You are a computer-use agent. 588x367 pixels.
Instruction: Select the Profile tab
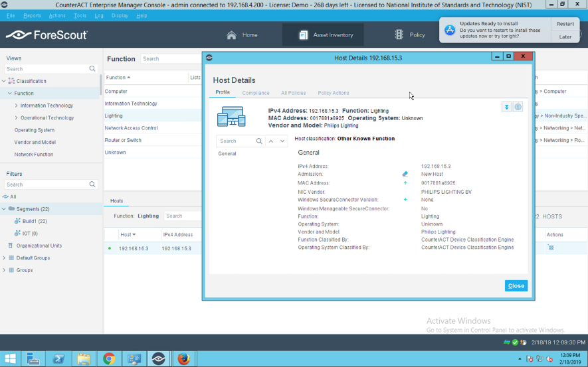point(223,92)
